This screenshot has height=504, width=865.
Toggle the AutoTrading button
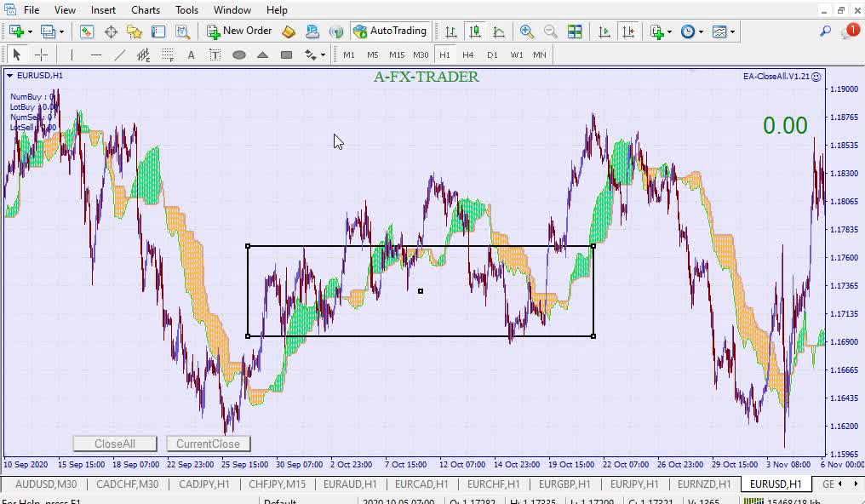pyautogui.click(x=389, y=31)
